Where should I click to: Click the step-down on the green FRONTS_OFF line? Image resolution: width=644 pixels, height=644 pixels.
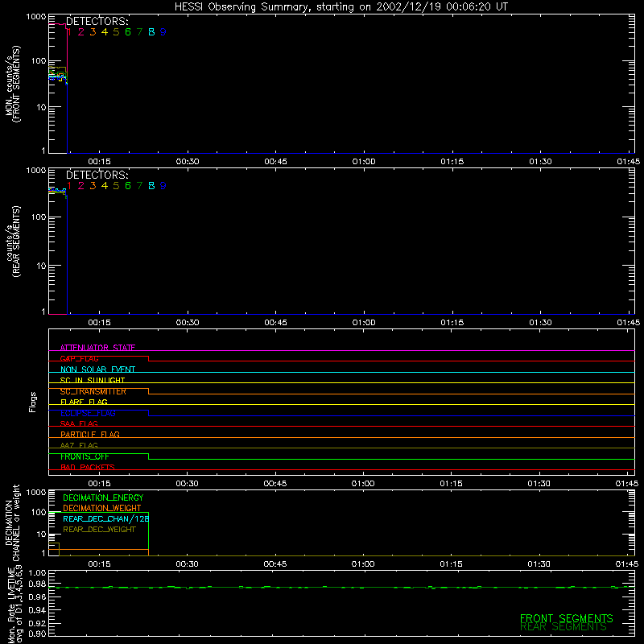148,456
